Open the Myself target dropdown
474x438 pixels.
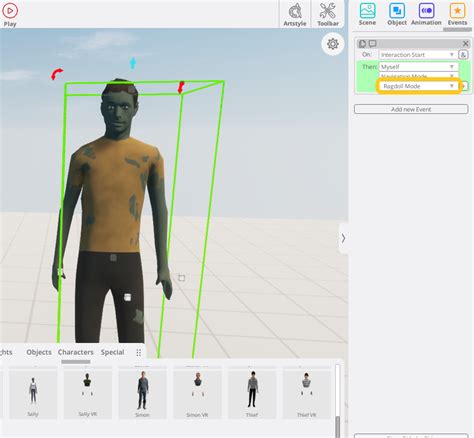(418, 67)
